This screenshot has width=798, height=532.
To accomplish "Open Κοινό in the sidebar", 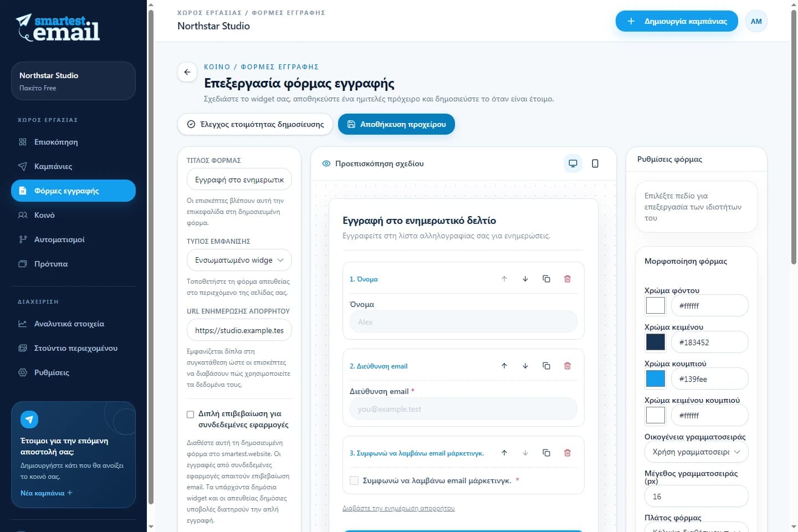I will (x=73, y=215).
